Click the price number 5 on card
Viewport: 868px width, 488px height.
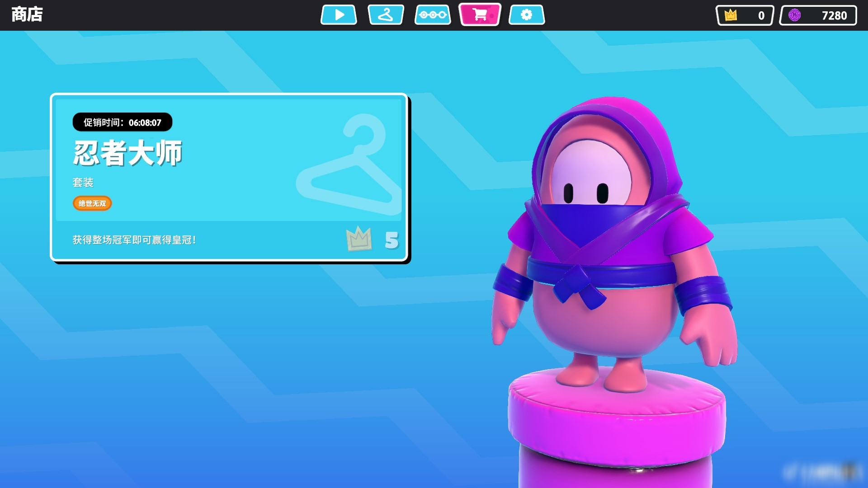[392, 240]
